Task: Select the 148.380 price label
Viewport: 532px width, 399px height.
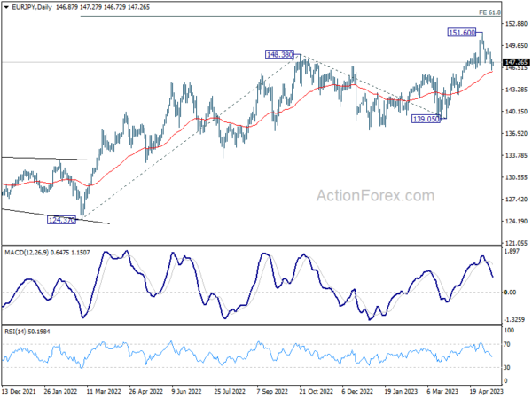Action: click(279, 54)
